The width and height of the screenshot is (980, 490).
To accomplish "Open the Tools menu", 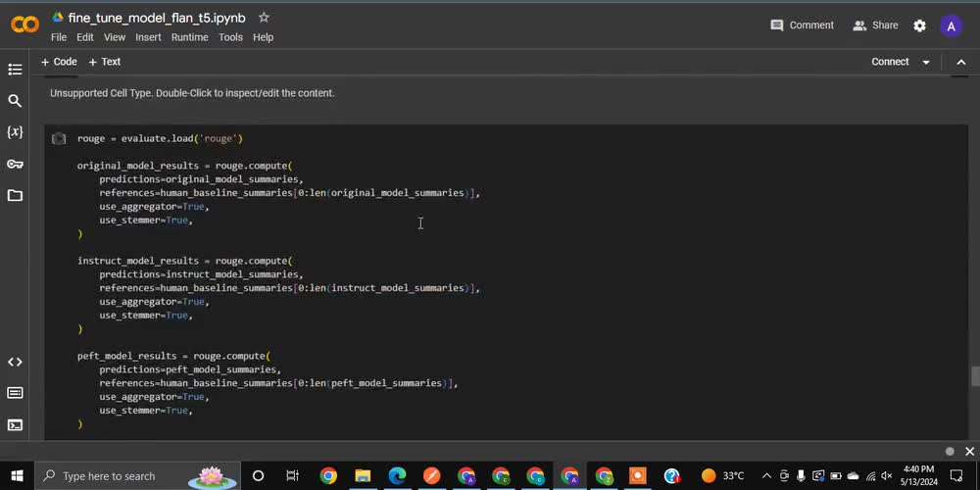I will [230, 37].
